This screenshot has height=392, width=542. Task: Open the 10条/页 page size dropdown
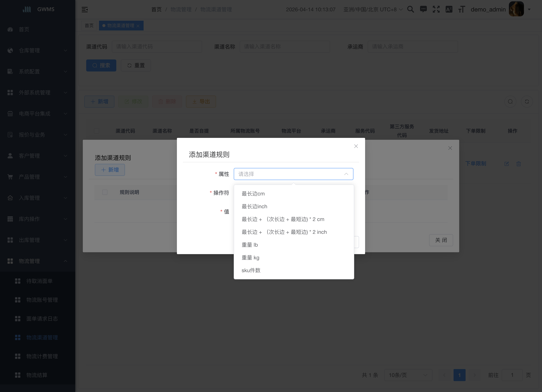(x=408, y=375)
